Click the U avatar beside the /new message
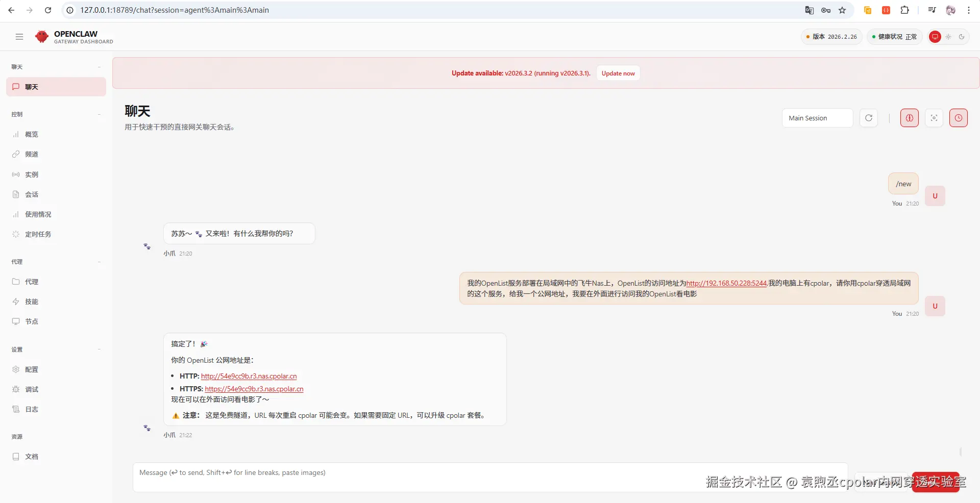 (x=935, y=196)
